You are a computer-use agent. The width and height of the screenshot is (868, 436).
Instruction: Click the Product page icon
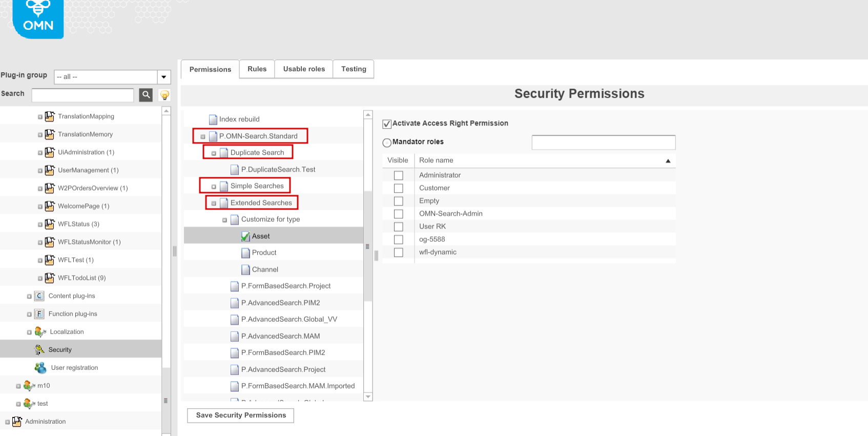coord(245,253)
